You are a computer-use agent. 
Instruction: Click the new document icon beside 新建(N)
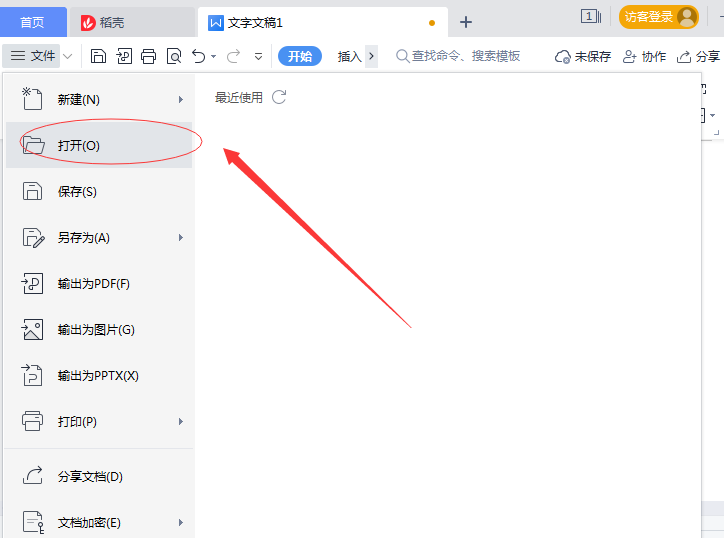tap(32, 98)
